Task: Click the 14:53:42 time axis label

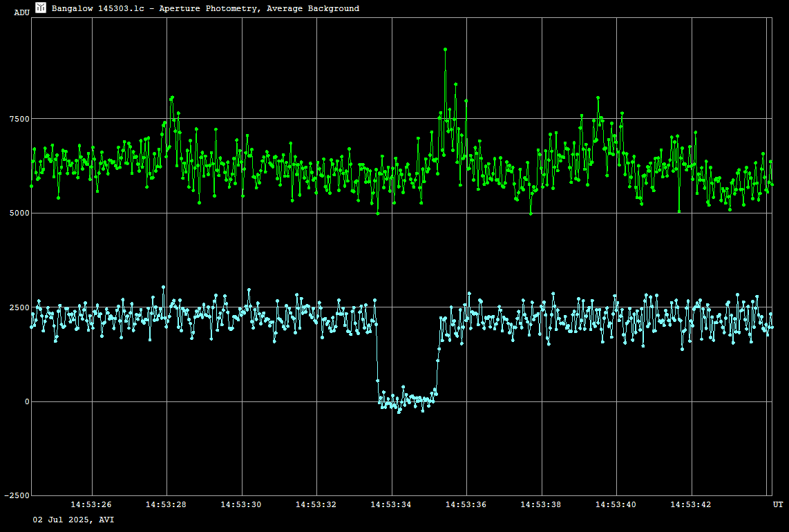Action: [x=691, y=504]
